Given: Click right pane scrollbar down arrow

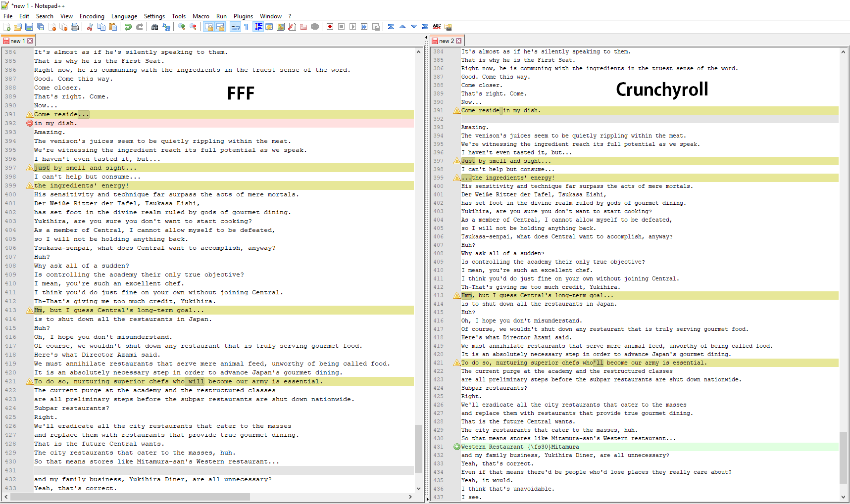Looking at the screenshot, I should point(844,497).
